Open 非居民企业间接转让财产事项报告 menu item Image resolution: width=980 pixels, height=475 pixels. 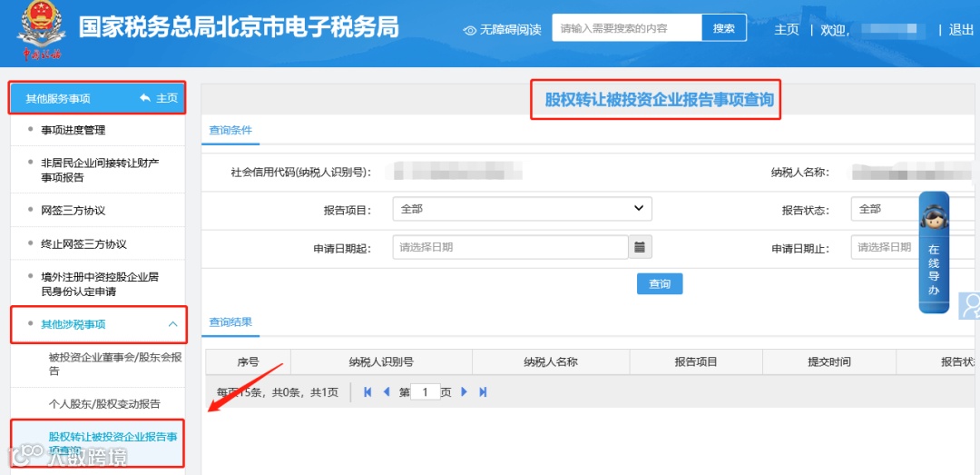tap(100, 170)
